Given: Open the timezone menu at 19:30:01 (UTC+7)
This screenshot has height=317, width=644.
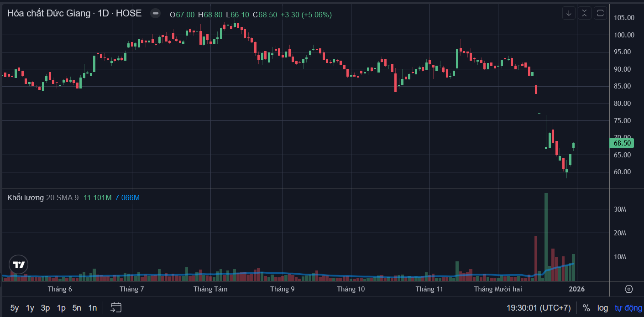Looking at the screenshot, I should pyautogui.click(x=539, y=308).
